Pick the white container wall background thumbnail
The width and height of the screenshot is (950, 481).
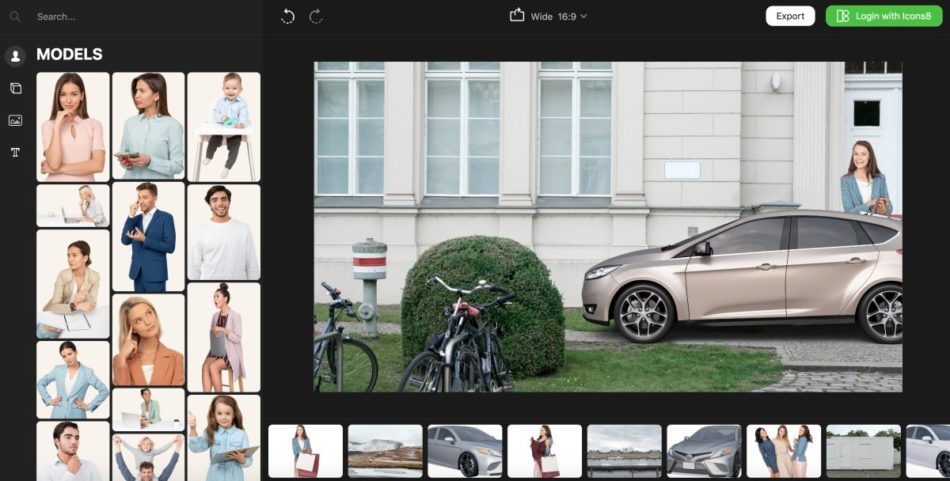coord(863,451)
